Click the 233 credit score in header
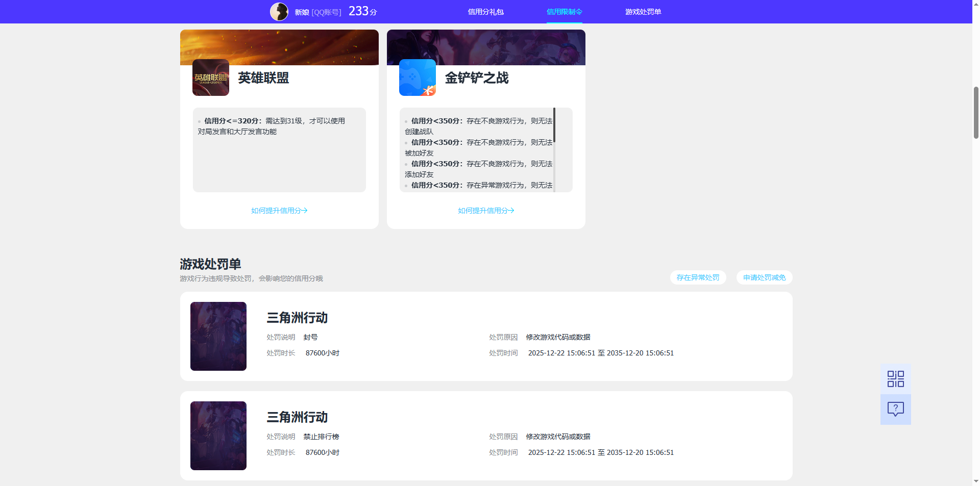The width and height of the screenshot is (980, 486). (363, 11)
